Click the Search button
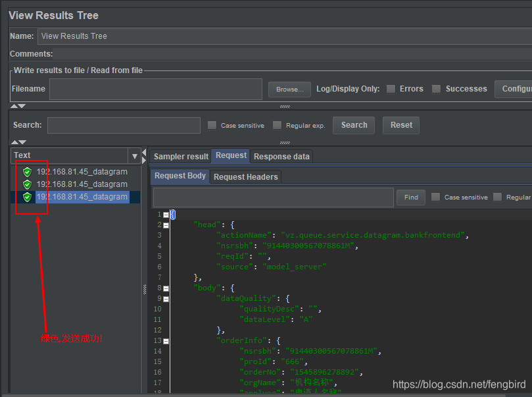 [354, 125]
